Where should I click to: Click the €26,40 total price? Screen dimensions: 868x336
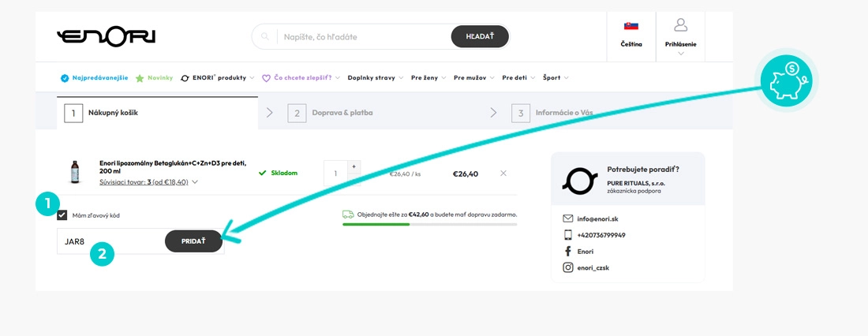coord(466,174)
